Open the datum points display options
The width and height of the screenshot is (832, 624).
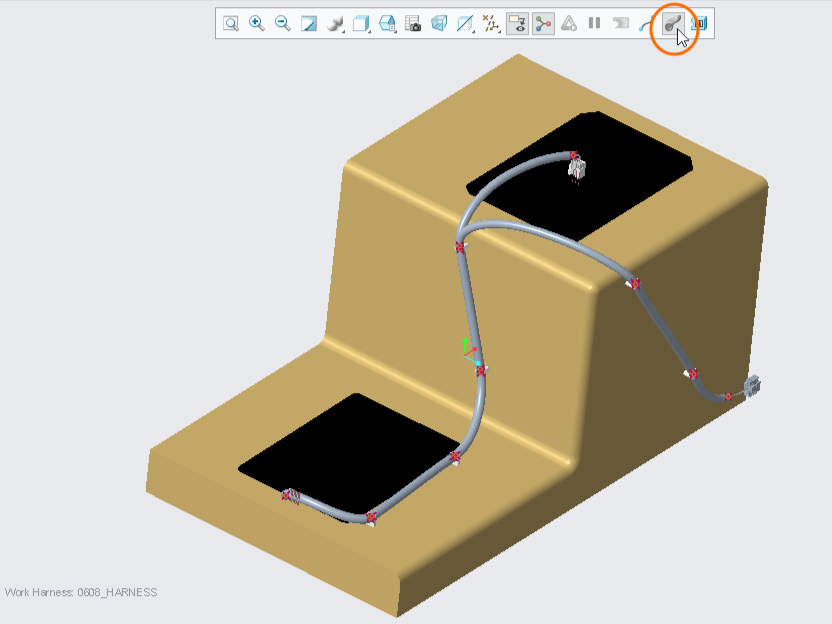click(x=491, y=24)
